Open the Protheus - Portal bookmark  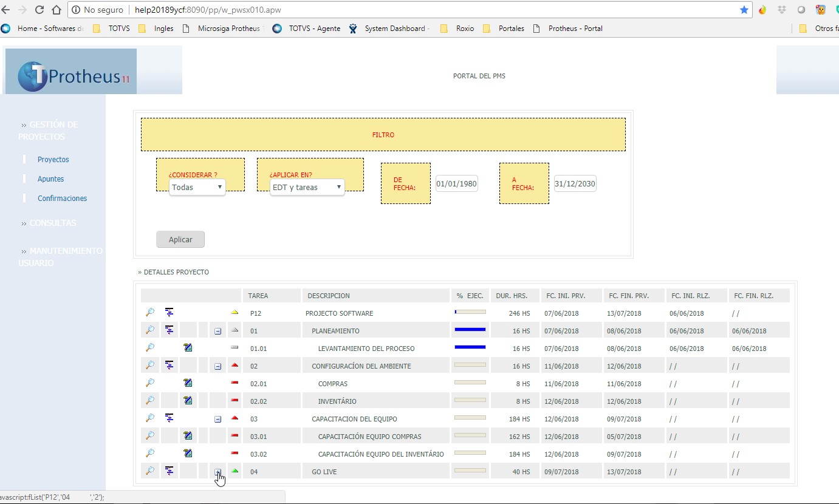tap(569, 29)
